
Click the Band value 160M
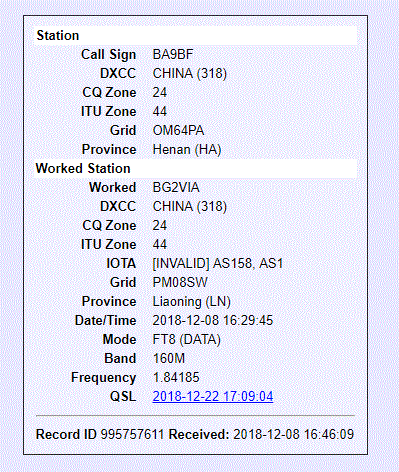(169, 358)
